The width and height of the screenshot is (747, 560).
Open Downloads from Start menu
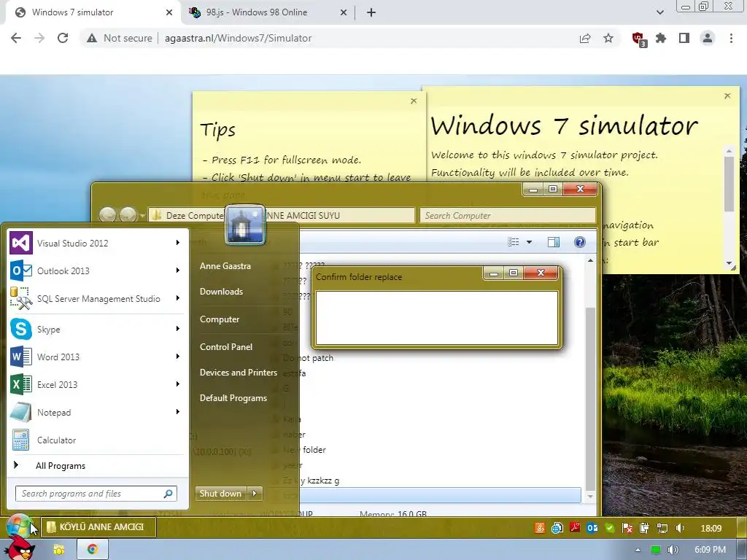(x=221, y=292)
